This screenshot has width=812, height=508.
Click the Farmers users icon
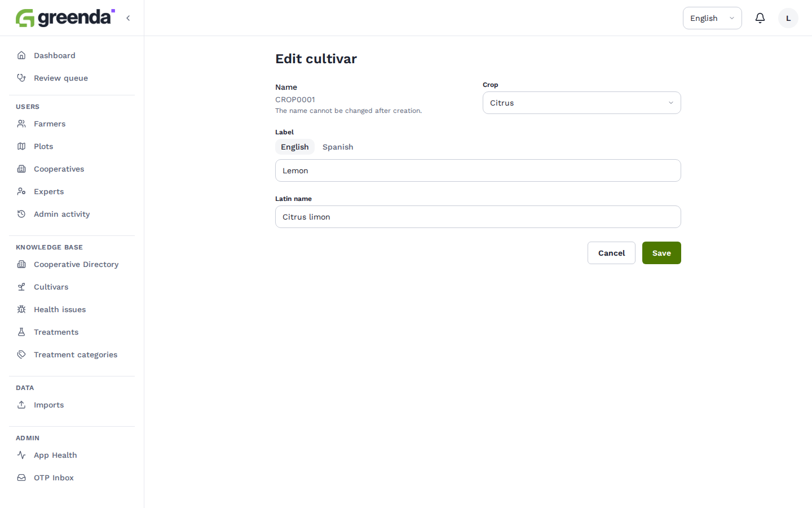point(21,124)
